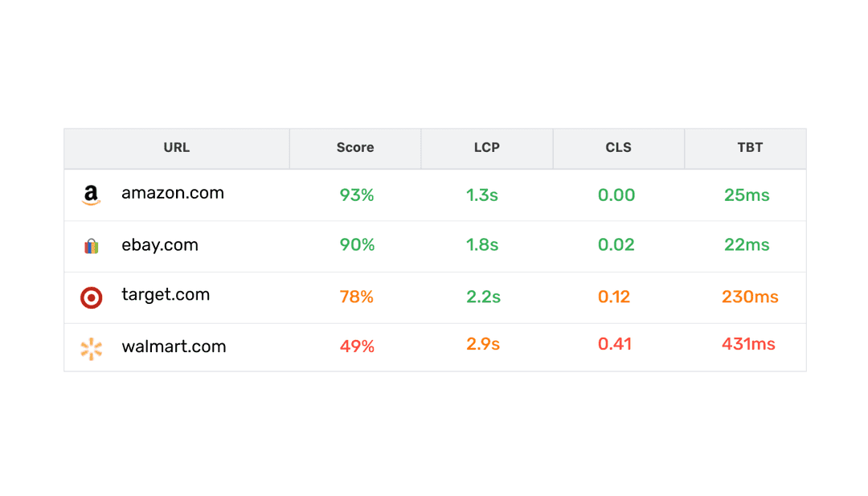
Task: Sort table by the TBT column
Action: point(750,148)
